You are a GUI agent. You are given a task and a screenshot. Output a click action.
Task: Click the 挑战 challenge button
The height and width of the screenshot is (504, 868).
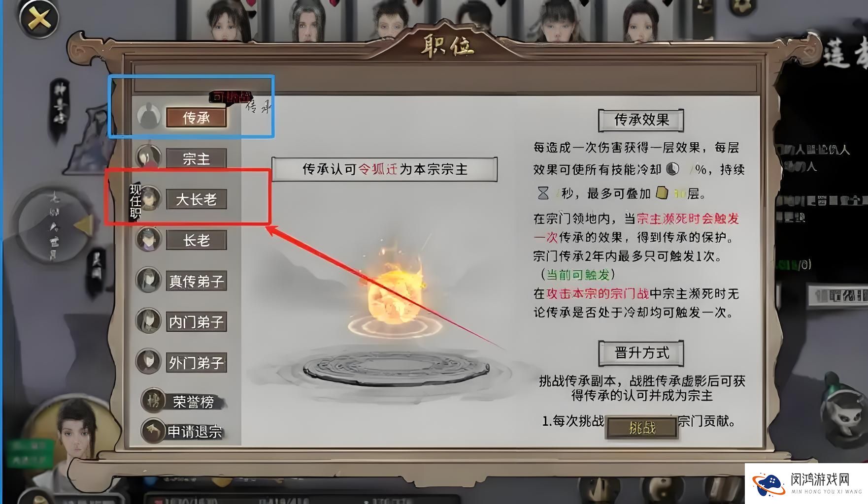pos(642,428)
